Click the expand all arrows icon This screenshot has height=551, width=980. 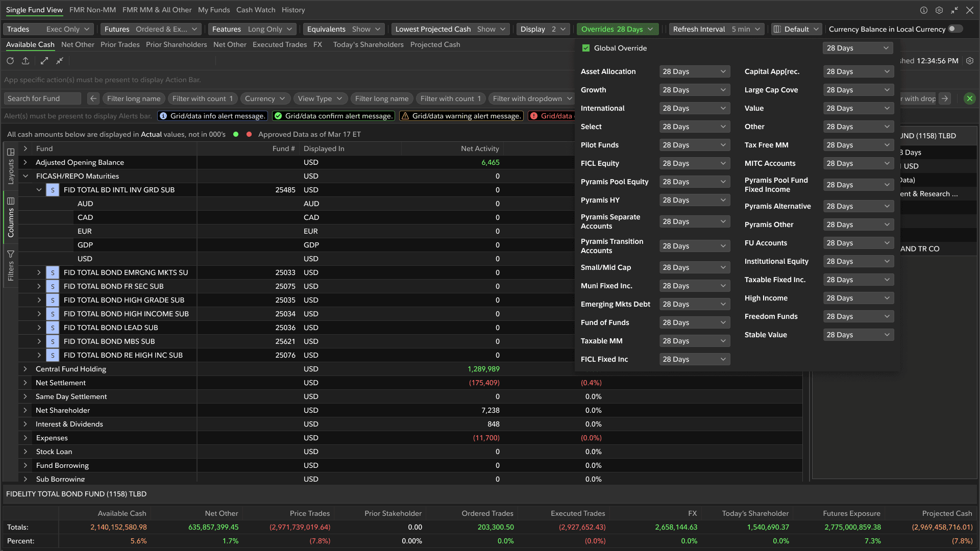coord(44,61)
